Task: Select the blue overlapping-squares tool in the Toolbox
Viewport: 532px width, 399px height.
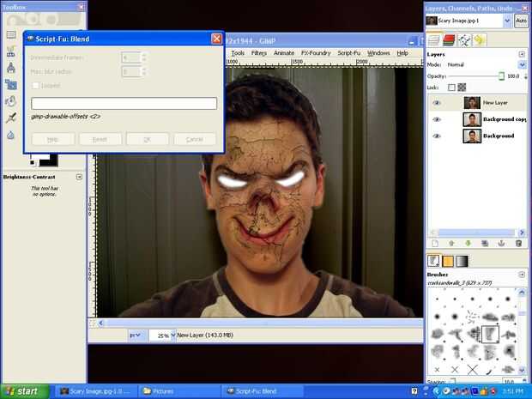Action: click(11, 84)
